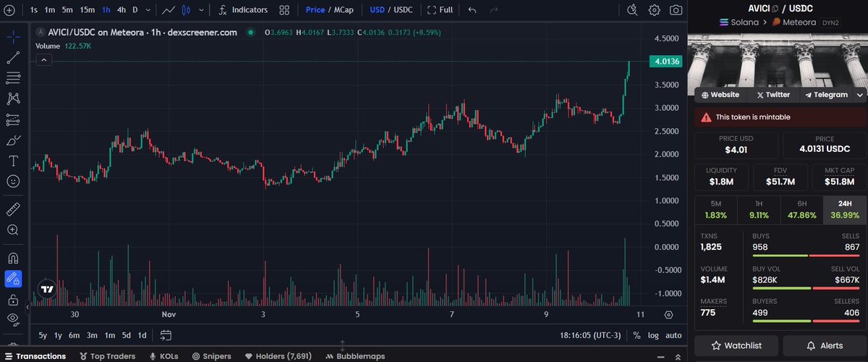868x362 pixels.
Task: Open the token Twitter link
Action: click(773, 95)
